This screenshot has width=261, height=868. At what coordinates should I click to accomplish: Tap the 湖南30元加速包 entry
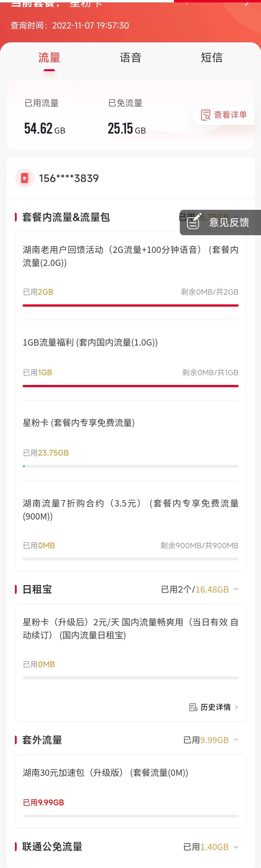pyautogui.click(x=105, y=772)
